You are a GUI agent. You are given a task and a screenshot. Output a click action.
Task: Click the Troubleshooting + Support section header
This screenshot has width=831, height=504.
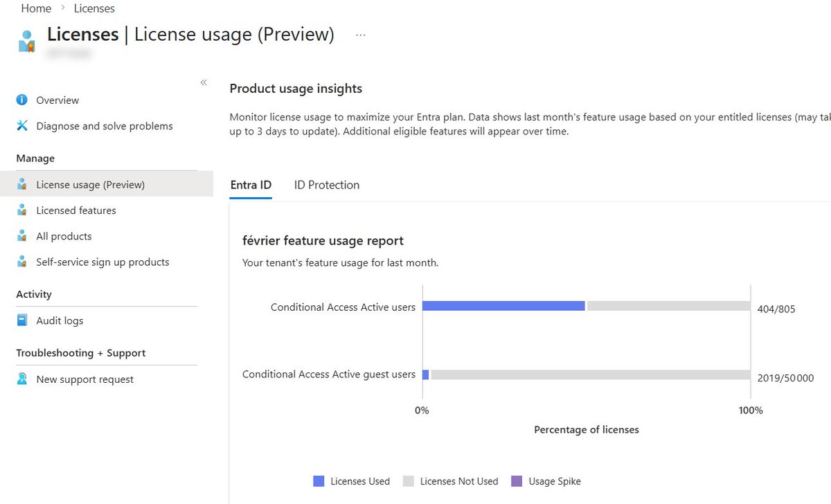[x=81, y=353]
